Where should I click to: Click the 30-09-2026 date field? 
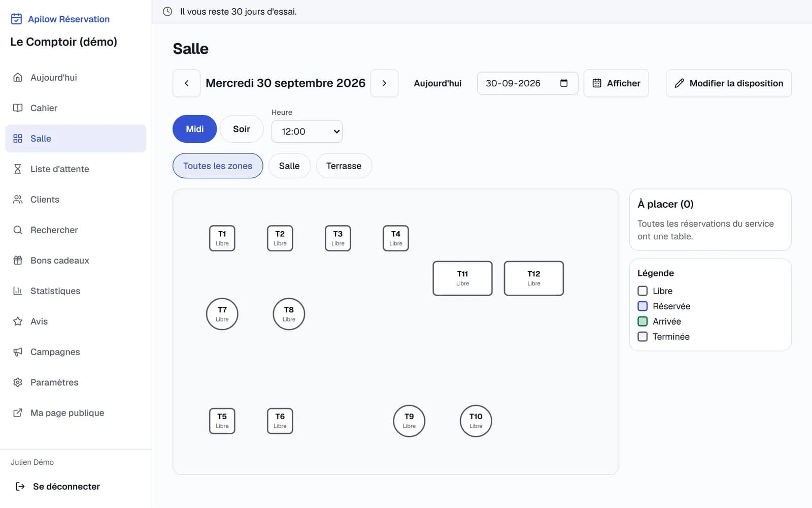point(527,83)
